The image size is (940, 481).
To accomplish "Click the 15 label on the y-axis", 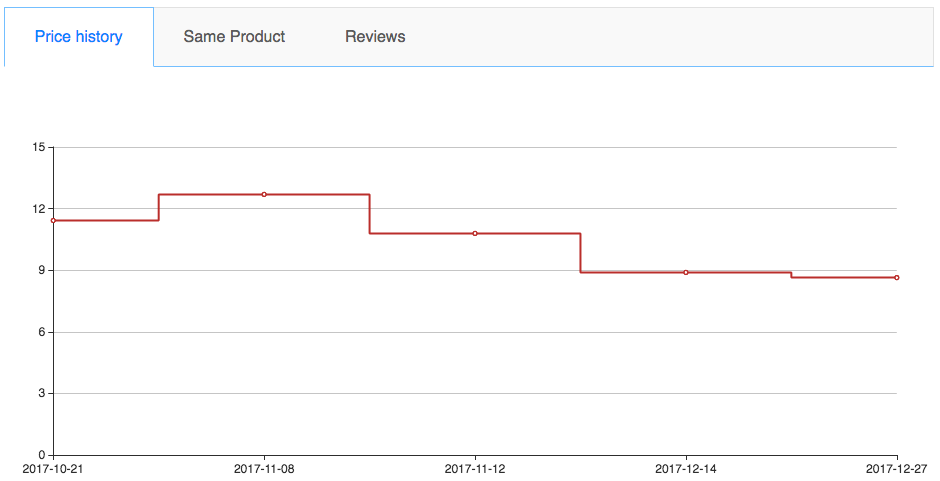I will pyautogui.click(x=40, y=148).
